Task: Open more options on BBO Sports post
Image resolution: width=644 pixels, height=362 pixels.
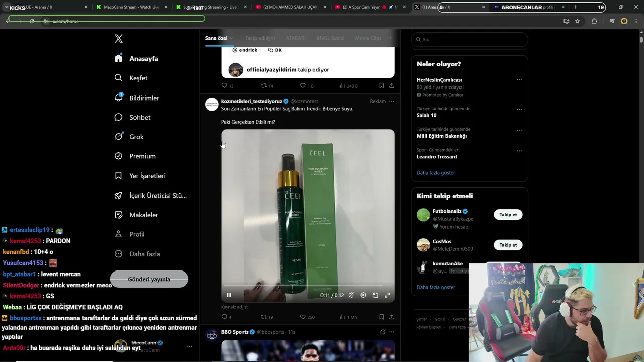Action: click(392, 332)
